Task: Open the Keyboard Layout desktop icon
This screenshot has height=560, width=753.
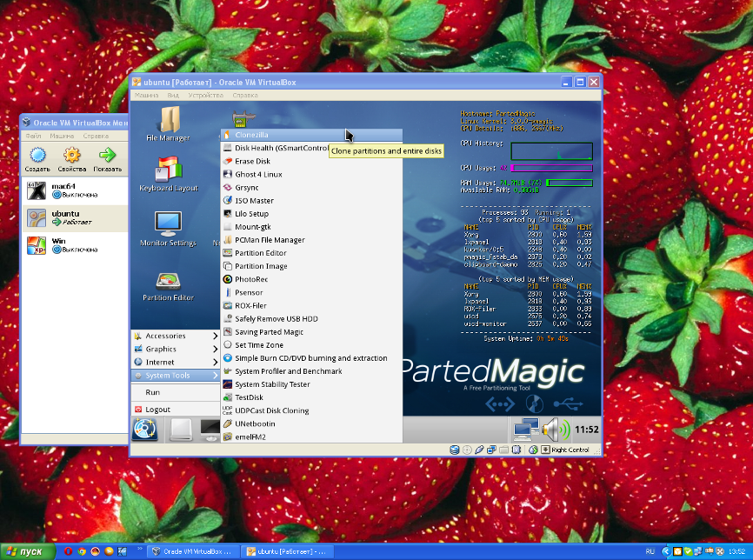Action: pyautogui.click(x=168, y=173)
